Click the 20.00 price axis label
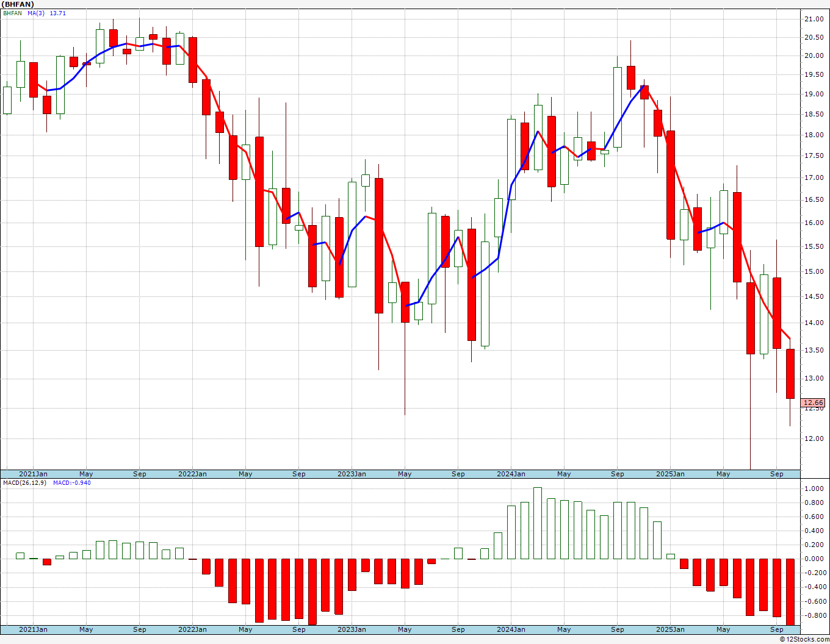The width and height of the screenshot is (830, 644). [x=814, y=56]
